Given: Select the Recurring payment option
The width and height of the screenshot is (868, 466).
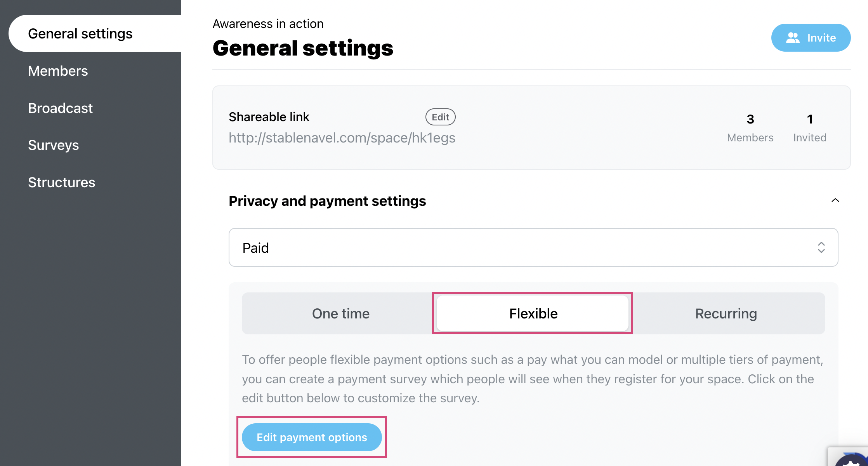Looking at the screenshot, I should [726, 313].
